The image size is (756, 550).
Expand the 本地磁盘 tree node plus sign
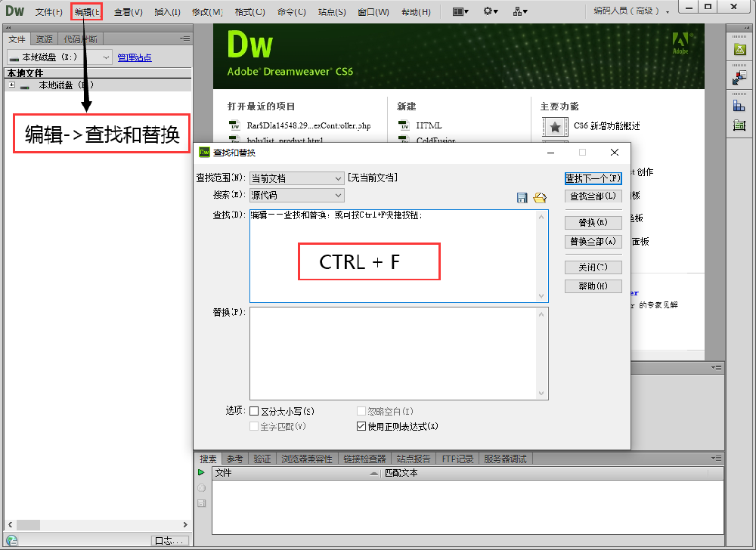tap(12, 85)
